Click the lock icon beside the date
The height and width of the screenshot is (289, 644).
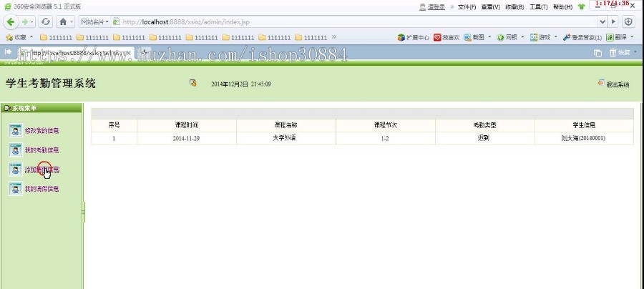(x=192, y=83)
